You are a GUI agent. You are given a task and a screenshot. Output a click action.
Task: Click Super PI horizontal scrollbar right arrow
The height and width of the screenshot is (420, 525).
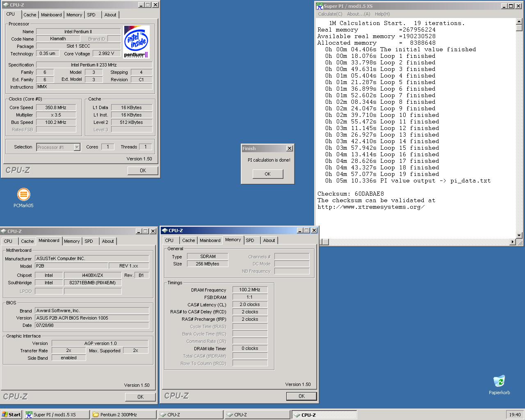click(x=513, y=242)
